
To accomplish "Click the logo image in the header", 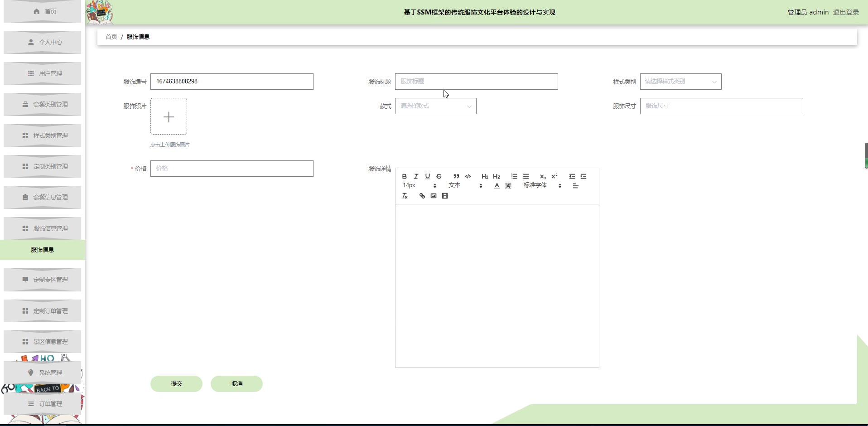I will (x=99, y=12).
